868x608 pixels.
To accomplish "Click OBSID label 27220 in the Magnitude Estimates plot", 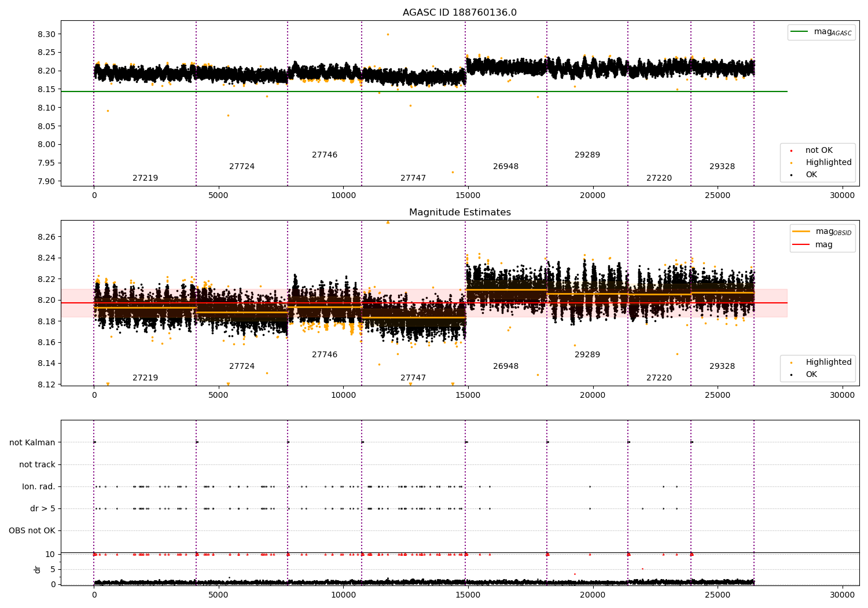I will click(659, 378).
